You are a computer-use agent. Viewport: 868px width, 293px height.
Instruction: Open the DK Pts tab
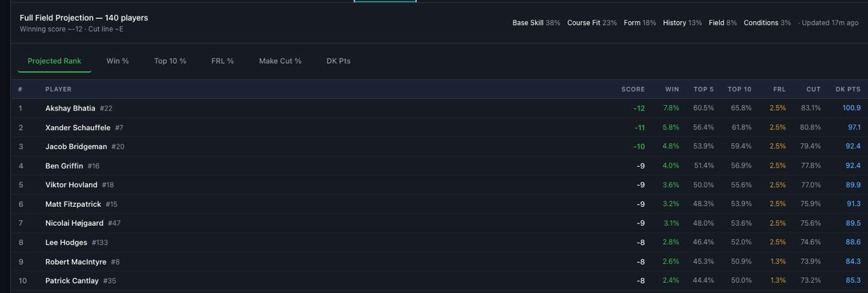(338, 61)
